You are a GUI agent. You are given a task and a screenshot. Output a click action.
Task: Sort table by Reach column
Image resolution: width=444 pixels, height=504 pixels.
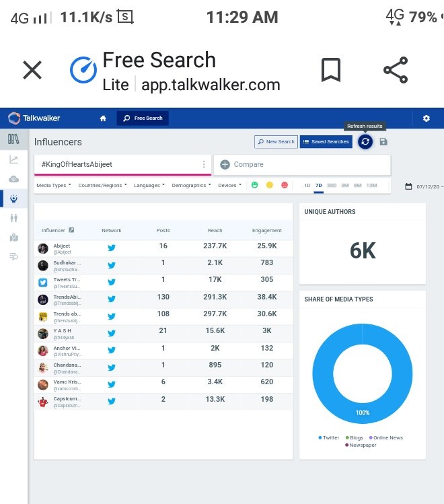(215, 230)
